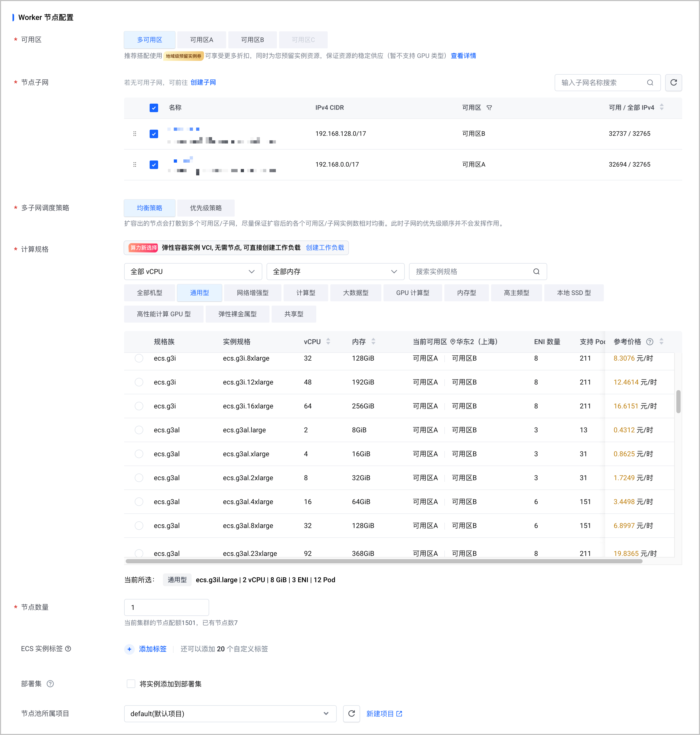Select radio for ecs.g3al.8xlarge
The width and height of the screenshot is (700, 735).
coord(139,525)
